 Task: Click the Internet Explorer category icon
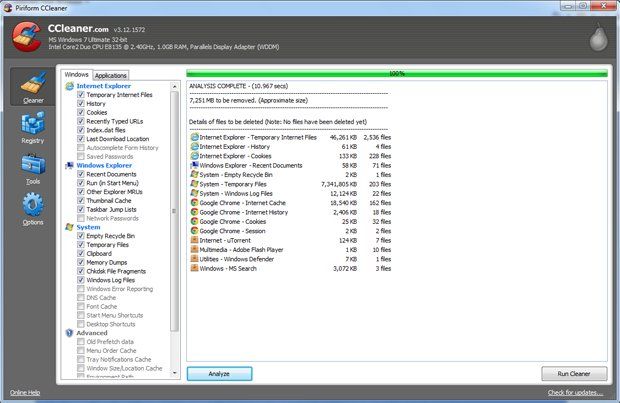click(70, 86)
